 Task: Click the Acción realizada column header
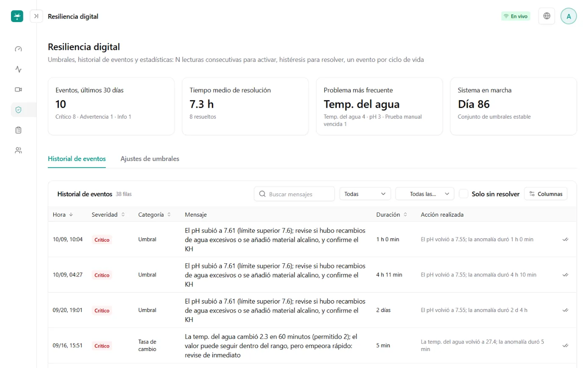tap(442, 215)
